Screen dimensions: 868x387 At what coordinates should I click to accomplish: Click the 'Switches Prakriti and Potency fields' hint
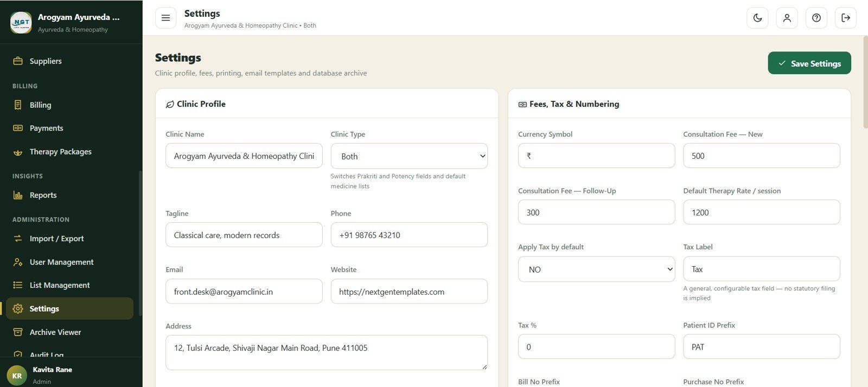pyautogui.click(x=398, y=181)
